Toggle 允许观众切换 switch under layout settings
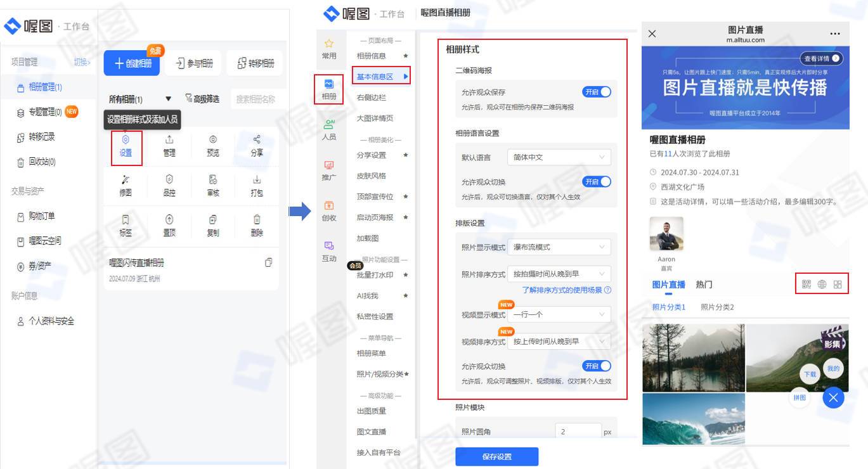Viewport: 868px width, 469px height. click(x=597, y=366)
